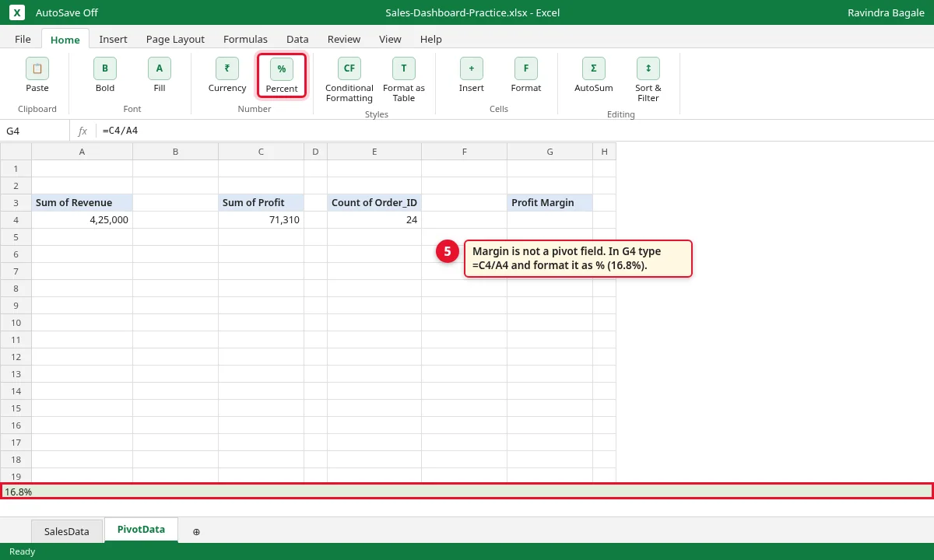This screenshot has width=934, height=560.
Task: Select the Sum of Profit header cell
Action: point(262,203)
